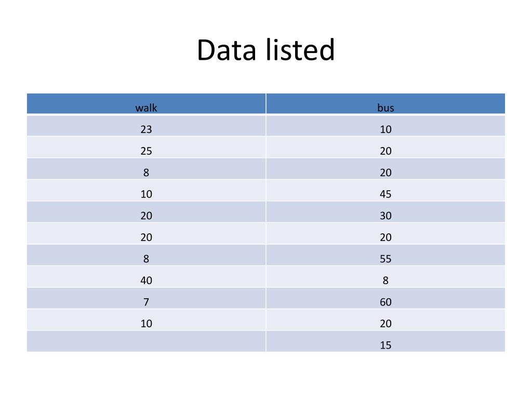The image size is (532, 399).
Task: Select bus value 10 in first data row
Action: [x=385, y=126]
